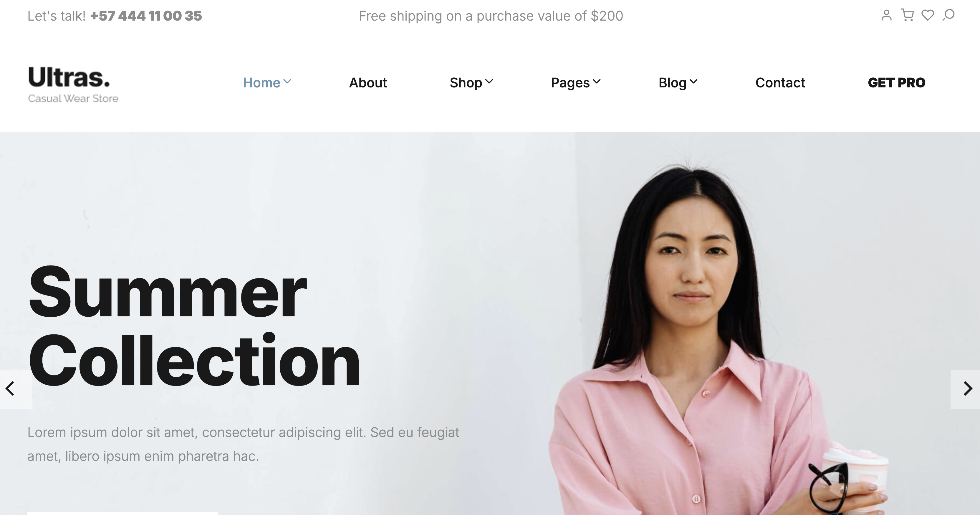Click the search magnifier icon
This screenshot has width=980, height=515.
(x=948, y=15)
